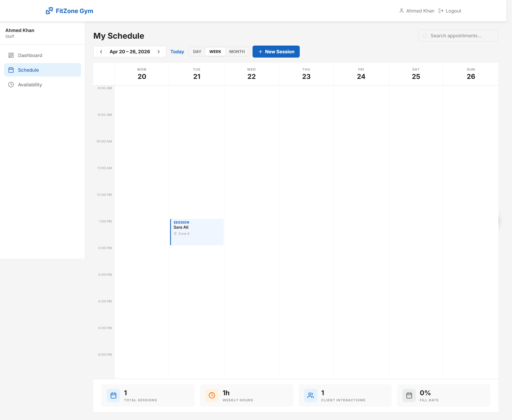Click the user profile icon beside Ahmed Khan

click(x=402, y=11)
